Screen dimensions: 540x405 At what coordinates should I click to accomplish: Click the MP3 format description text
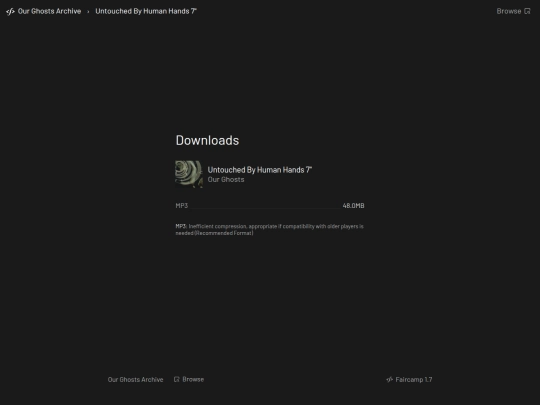tap(270, 230)
